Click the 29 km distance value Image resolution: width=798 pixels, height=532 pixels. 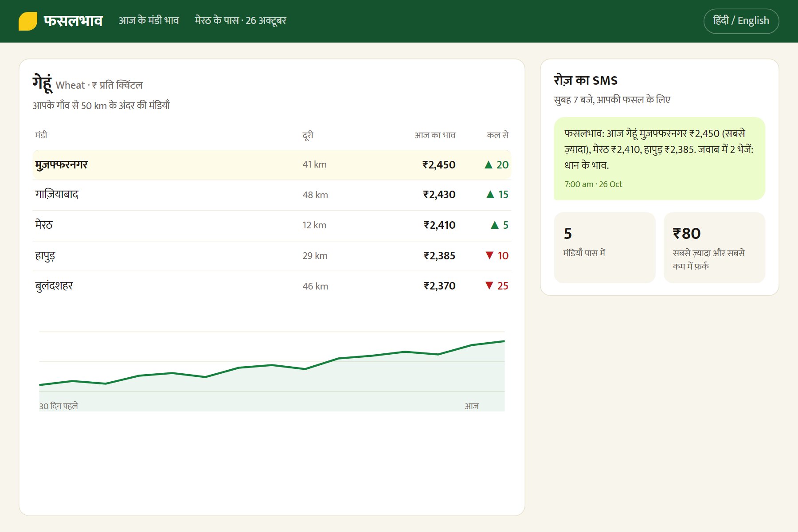315,256
